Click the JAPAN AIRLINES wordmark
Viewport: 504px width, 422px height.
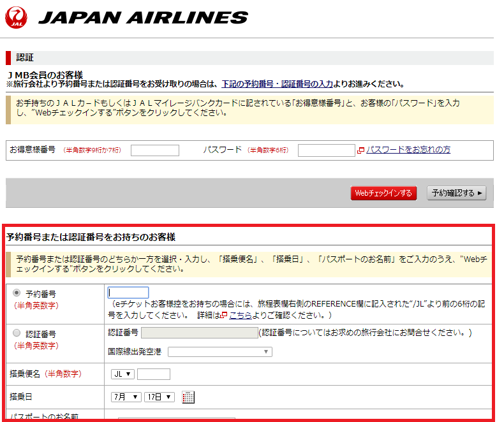click(x=143, y=18)
